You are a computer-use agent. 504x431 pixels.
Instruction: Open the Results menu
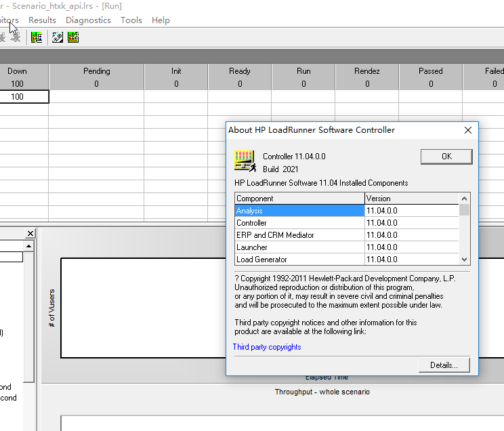[x=42, y=20]
